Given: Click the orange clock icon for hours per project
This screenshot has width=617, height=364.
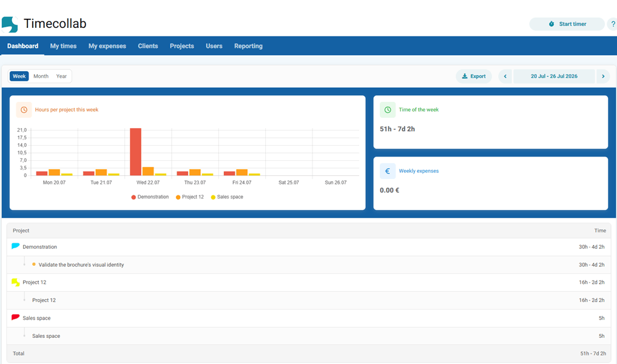Looking at the screenshot, I should (x=24, y=110).
